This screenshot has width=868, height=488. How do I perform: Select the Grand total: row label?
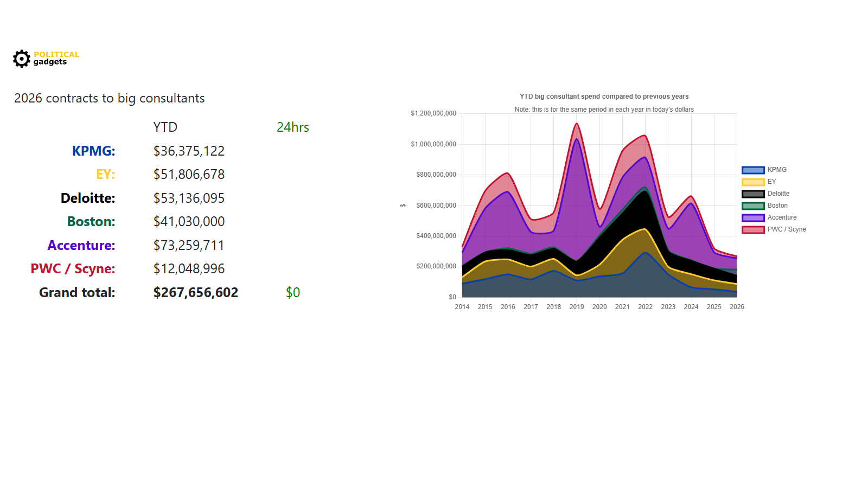tap(77, 292)
